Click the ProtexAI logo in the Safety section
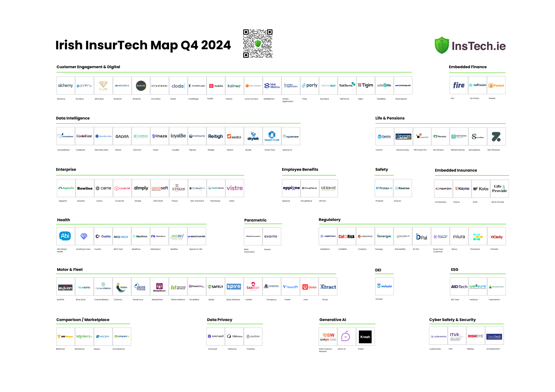This screenshot has height=392, width=555. click(384, 188)
